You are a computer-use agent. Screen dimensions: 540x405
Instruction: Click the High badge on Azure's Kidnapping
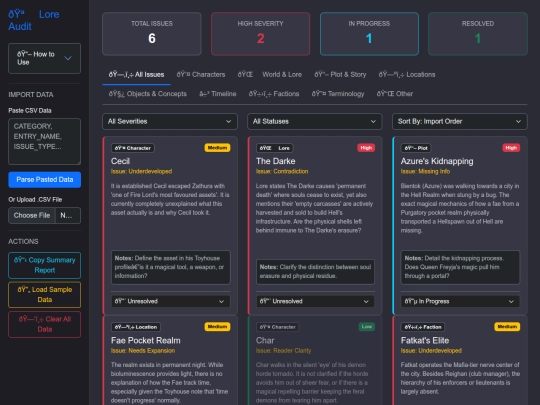point(511,148)
